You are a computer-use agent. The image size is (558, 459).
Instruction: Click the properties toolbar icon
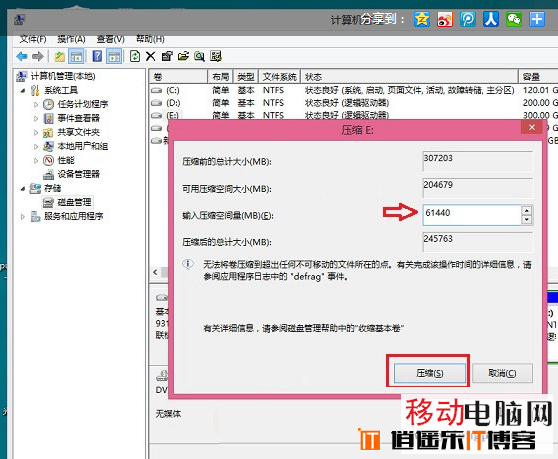coord(167,56)
